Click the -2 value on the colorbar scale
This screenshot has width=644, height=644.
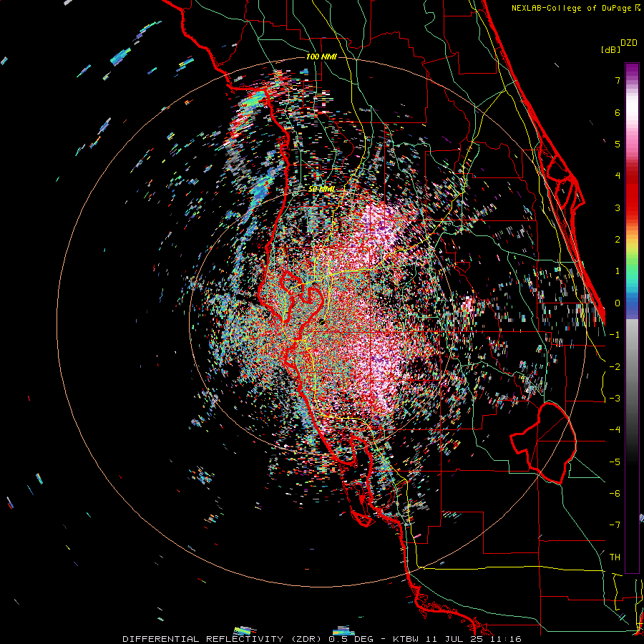pos(615,367)
